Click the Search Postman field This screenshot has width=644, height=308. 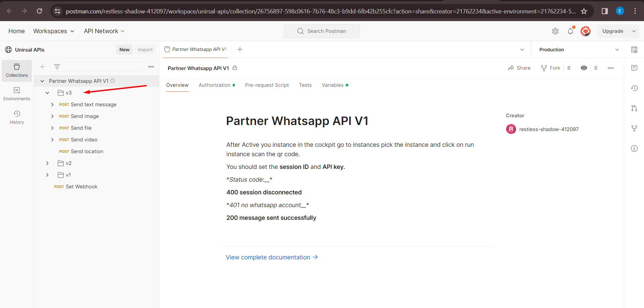[x=321, y=31]
